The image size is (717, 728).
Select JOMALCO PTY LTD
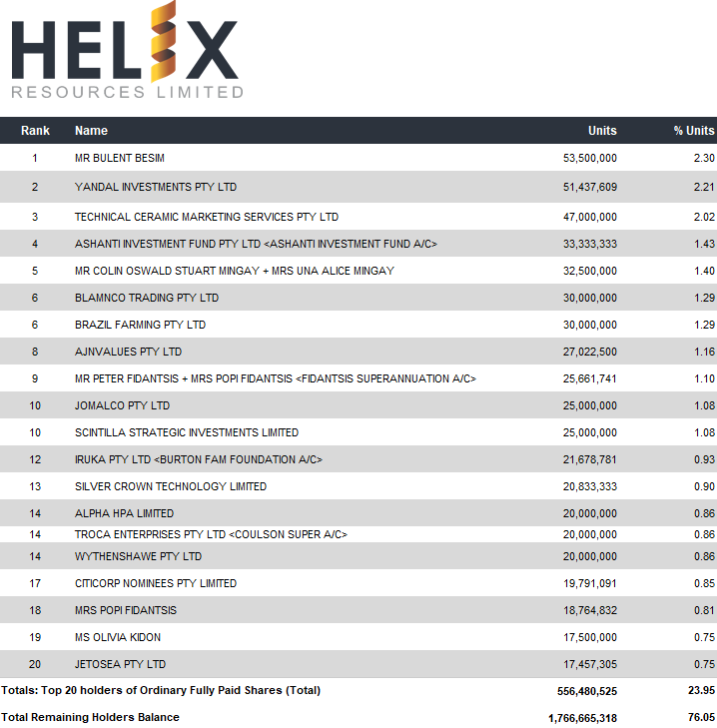[x=122, y=405]
